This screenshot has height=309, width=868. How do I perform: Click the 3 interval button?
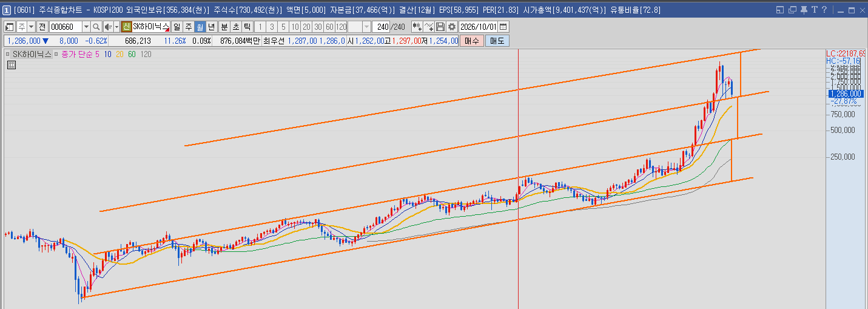coord(271,27)
